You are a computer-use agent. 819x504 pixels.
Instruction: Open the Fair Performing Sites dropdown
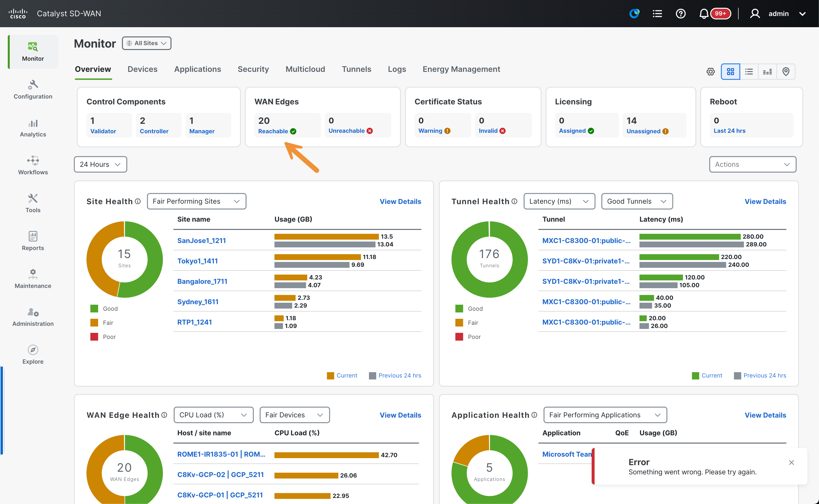(196, 201)
